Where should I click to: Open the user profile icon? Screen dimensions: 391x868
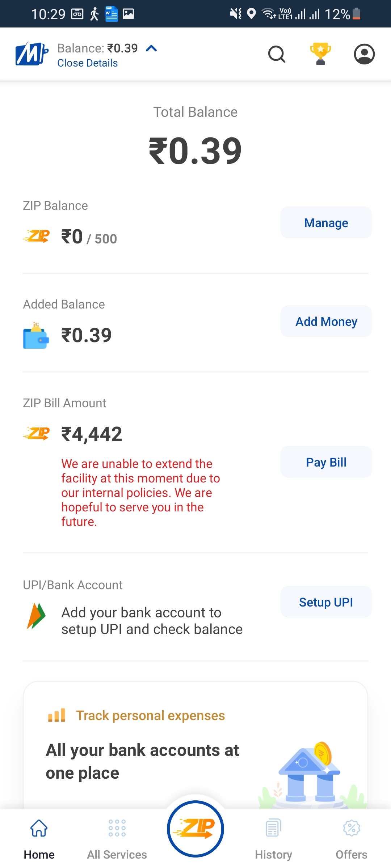[x=364, y=54]
